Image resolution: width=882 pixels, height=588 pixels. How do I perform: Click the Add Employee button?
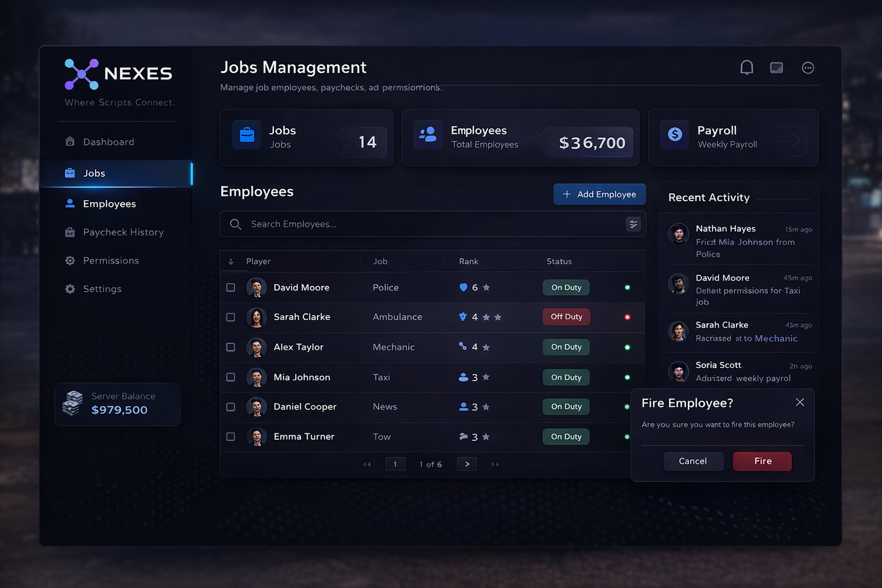click(599, 194)
